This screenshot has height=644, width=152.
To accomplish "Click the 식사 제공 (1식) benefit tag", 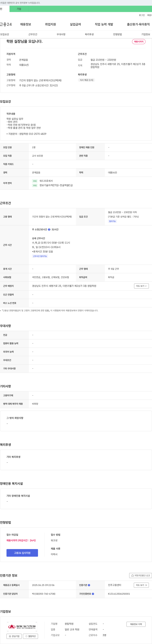I will point(86,80).
